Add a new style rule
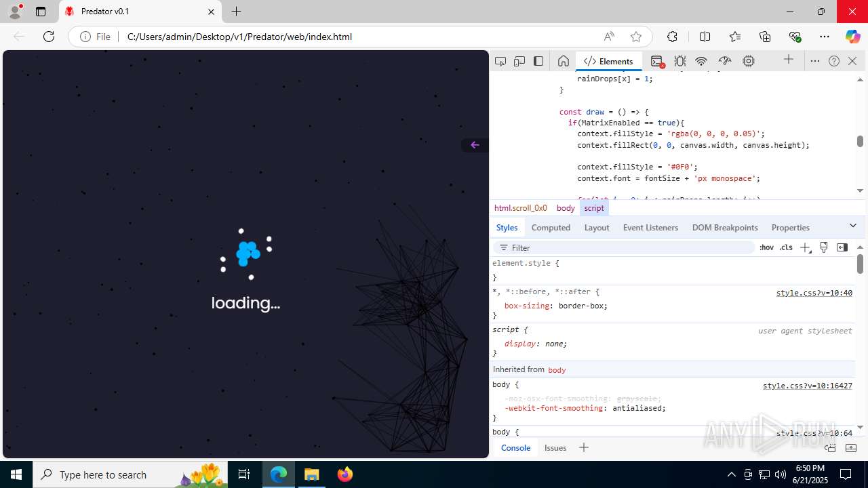 805,247
